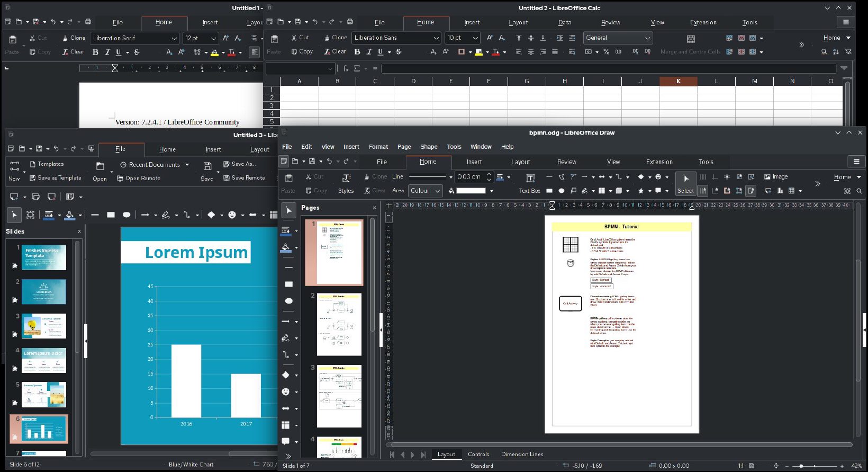868x472 pixels.
Task: Open the Name Box dropdown in Calc
Action: (331, 68)
